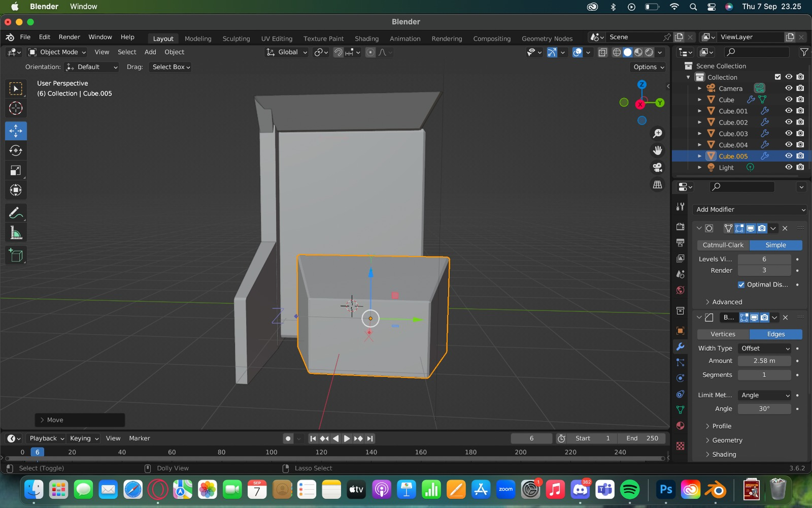The width and height of the screenshot is (812, 508).
Task: Toggle X-ray display
Action: [x=603, y=52]
